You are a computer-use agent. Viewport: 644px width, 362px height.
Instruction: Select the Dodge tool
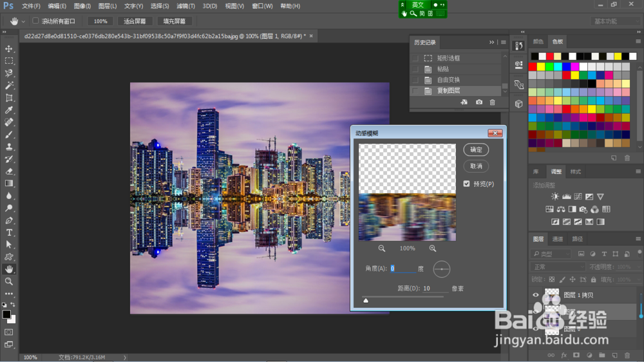8,208
